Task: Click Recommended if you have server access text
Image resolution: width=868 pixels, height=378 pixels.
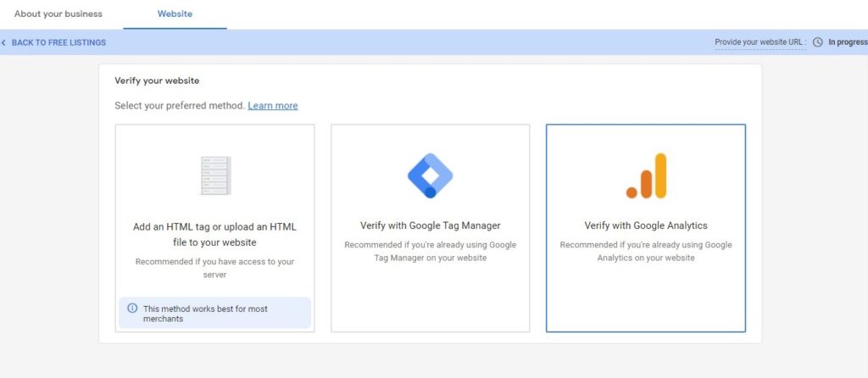Action: pos(214,268)
